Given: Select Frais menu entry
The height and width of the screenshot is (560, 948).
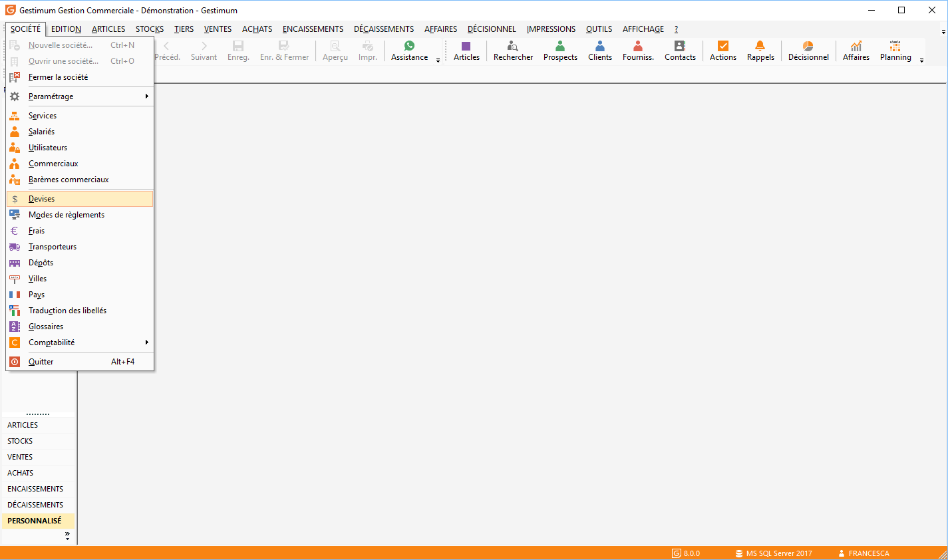Looking at the screenshot, I should click(80, 231).
